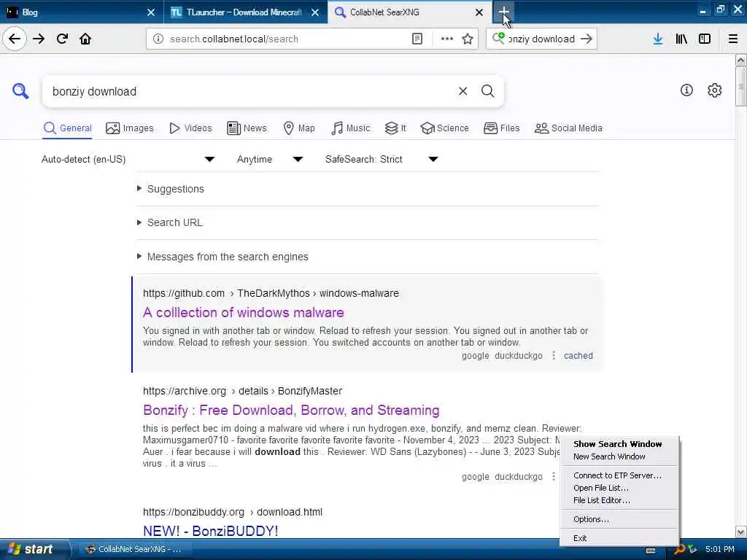747x560 pixels.
Task: Open the page actions three-dot menu
Action: click(x=447, y=39)
